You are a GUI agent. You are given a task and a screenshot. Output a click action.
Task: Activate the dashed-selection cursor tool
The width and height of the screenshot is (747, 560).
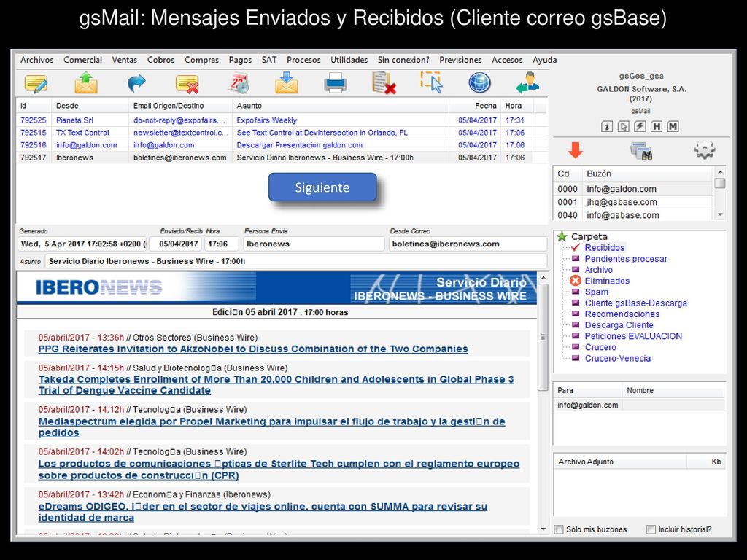(432, 82)
